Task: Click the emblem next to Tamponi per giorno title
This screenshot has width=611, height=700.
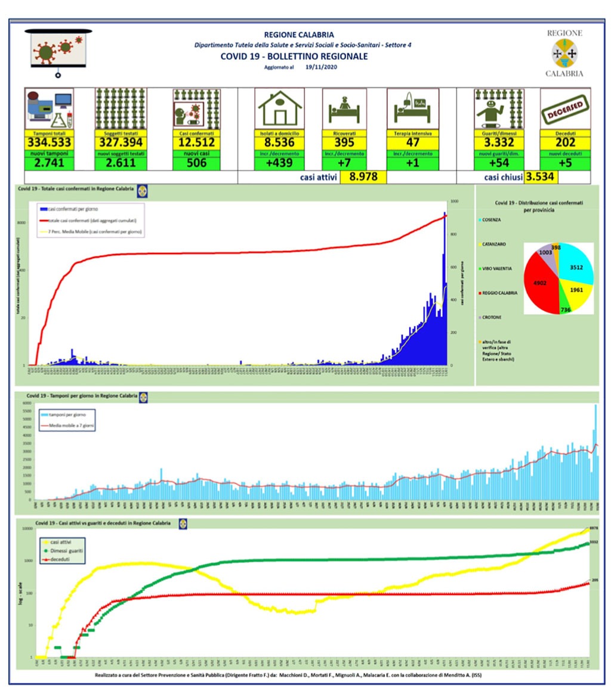Action: 143,397
